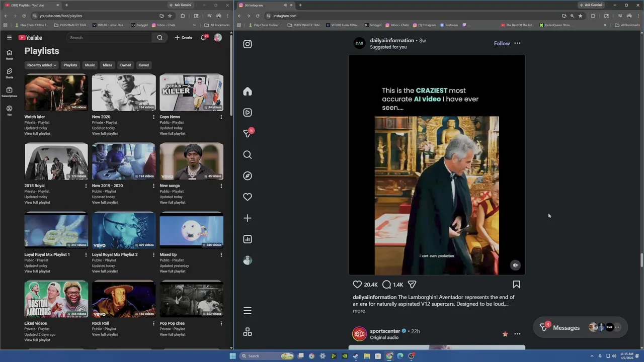Go to YouTube logo home link
Image resolution: width=644 pixels, height=362 pixels.
click(30, 38)
